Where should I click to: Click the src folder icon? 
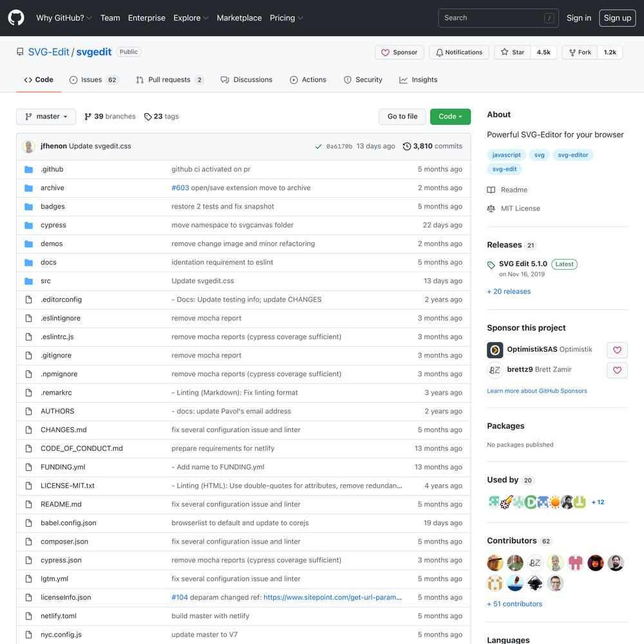pos(28,281)
